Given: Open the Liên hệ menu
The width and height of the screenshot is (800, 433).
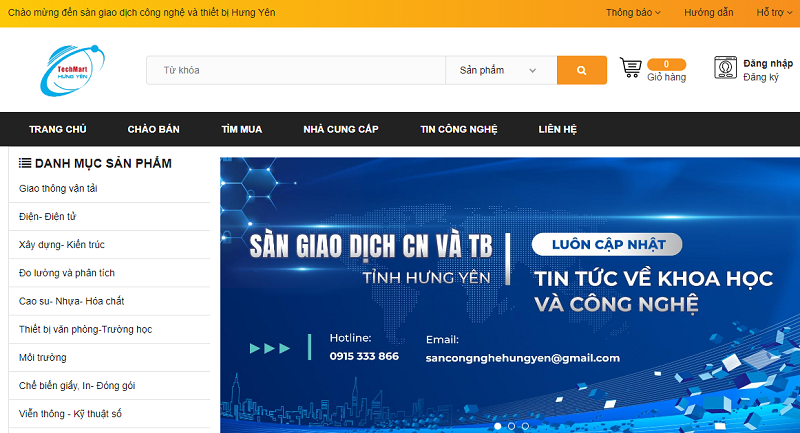Looking at the screenshot, I should pyautogui.click(x=558, y=130).
